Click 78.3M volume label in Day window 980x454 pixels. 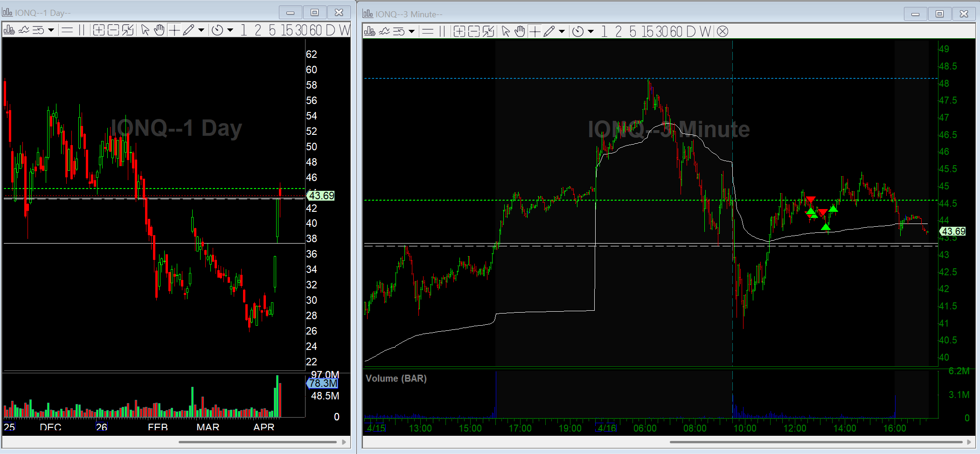(x=322, y=384)
